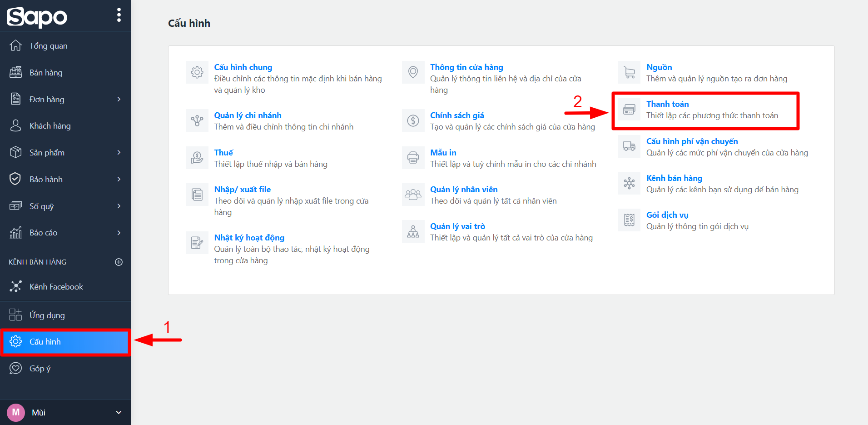Select Cấu hình in the sidebar
Screen dimensions: 868x425
click(45, 342)
